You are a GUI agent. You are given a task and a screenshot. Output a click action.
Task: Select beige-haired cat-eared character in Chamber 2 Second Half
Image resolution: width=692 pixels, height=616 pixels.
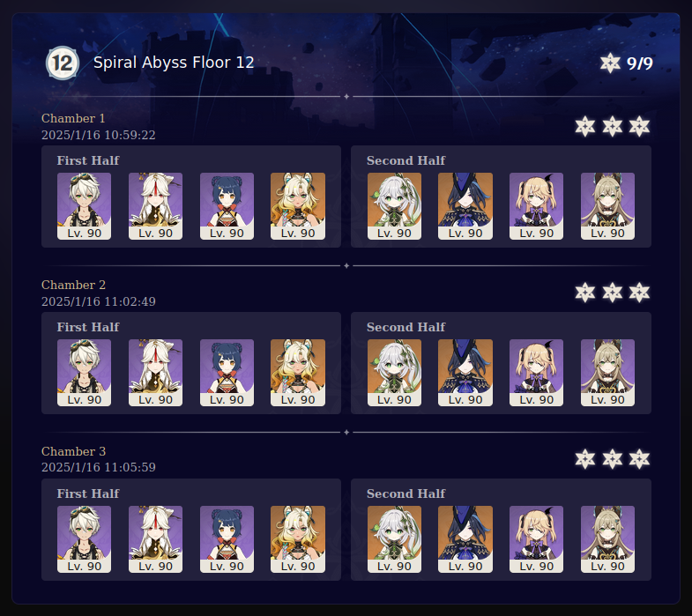(607, 373)
